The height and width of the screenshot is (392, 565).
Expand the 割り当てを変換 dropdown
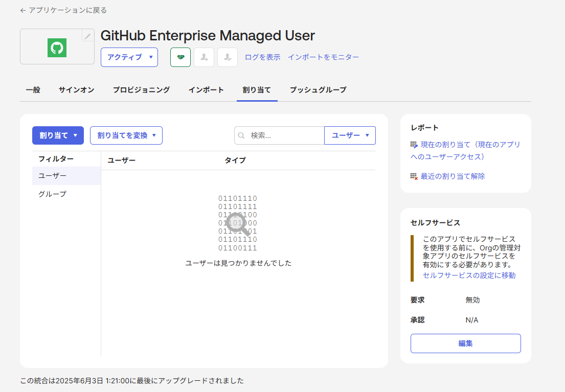(126, 135)
